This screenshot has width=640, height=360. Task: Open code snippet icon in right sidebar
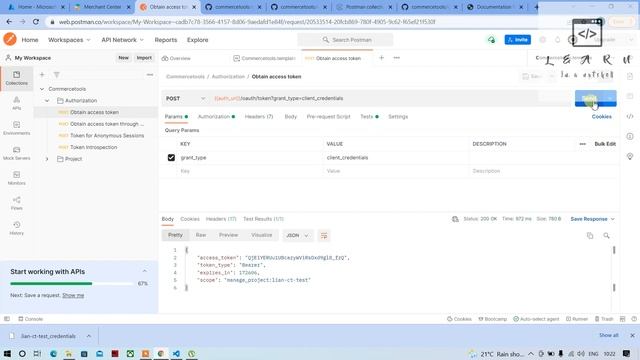[x=630, y=116]
